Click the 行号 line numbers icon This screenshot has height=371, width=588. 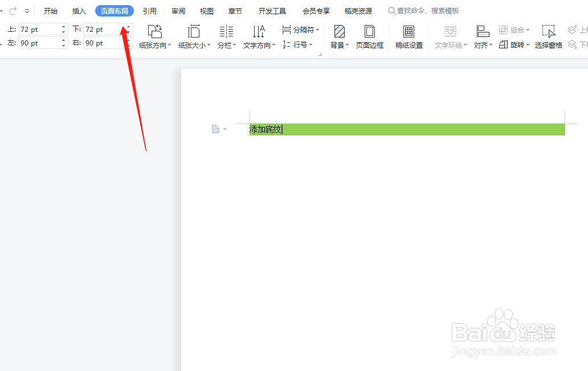287,44
